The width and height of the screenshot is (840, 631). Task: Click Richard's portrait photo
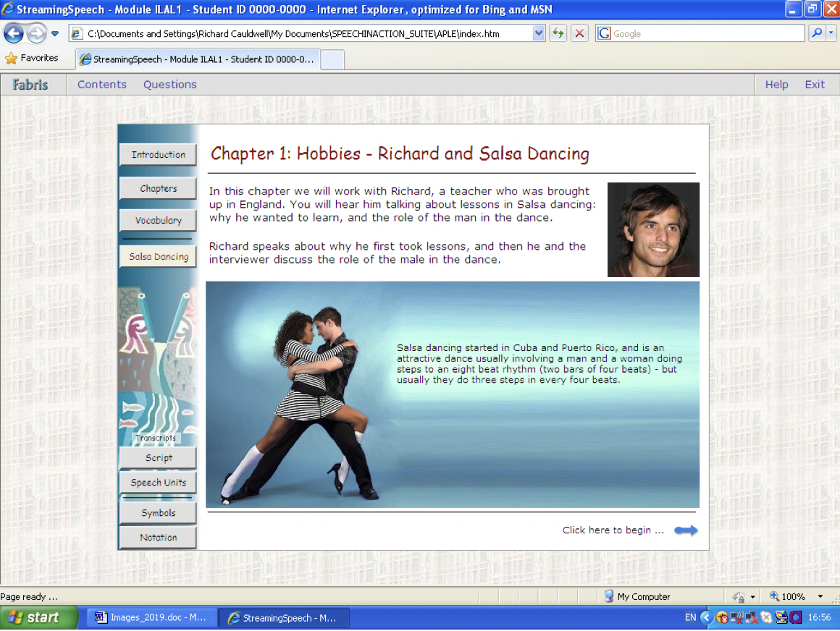(x=653, y=229)
